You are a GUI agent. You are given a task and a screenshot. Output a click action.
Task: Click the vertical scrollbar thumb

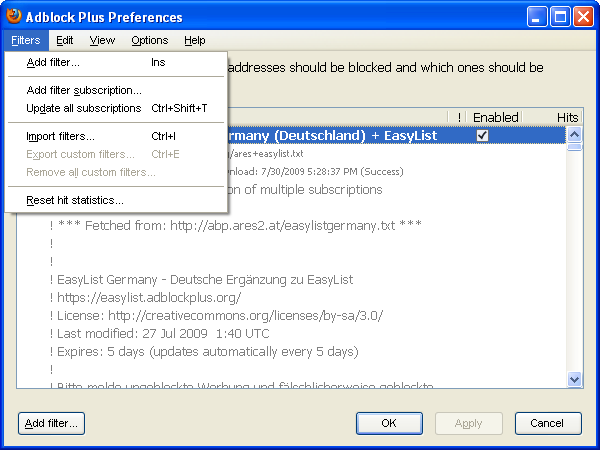coord(575,147)
